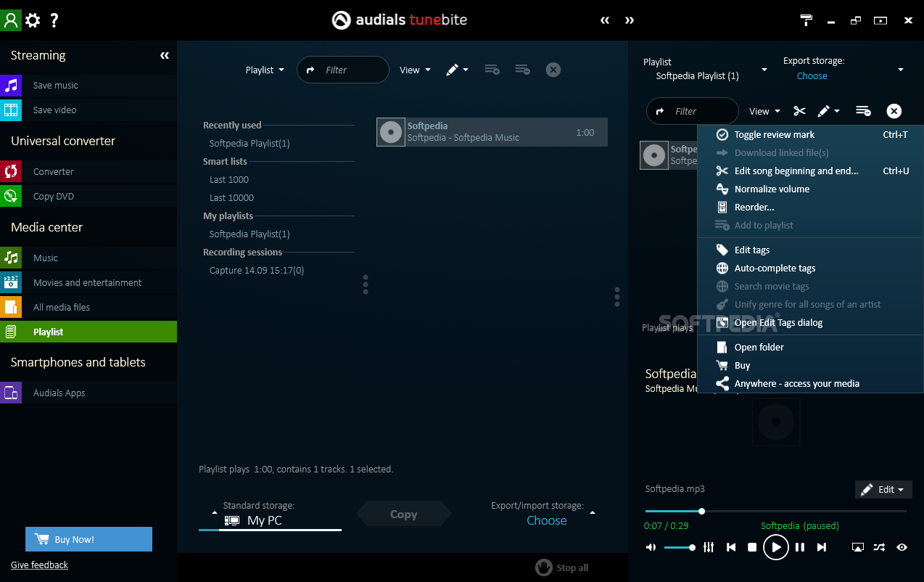Open Save video
The height and width of the screenshot is (582, 924).
click(88, 110)
